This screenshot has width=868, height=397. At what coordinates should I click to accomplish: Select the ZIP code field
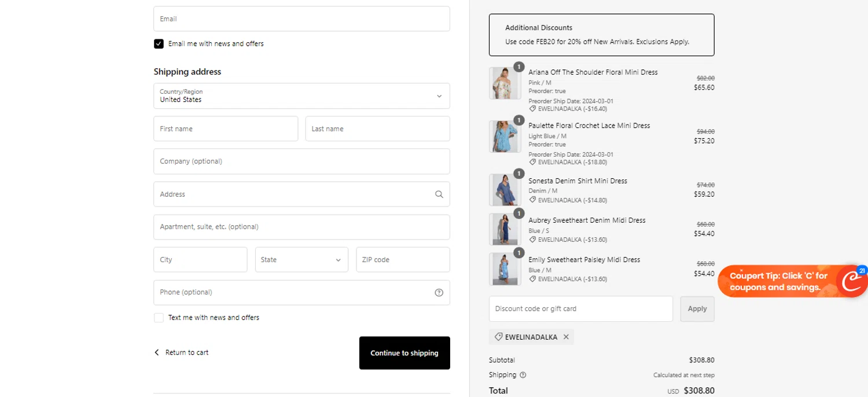pyautogui.click(x=403, y=260)
